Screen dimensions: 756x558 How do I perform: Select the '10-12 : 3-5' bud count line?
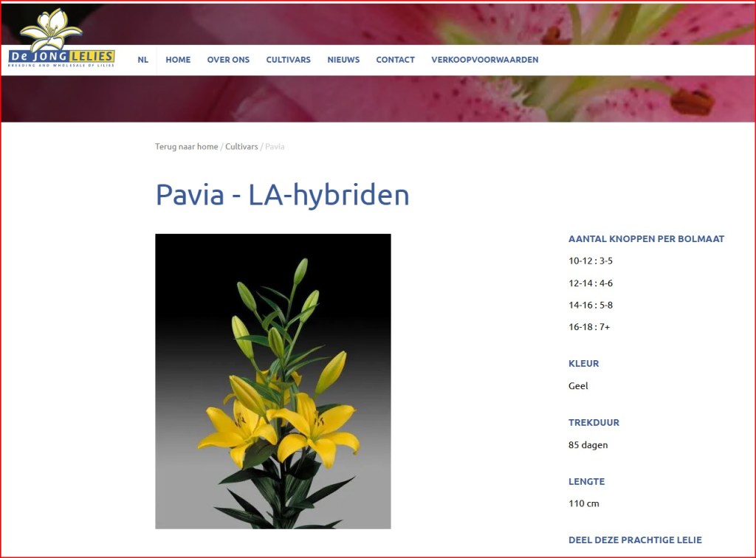(590, 261)
